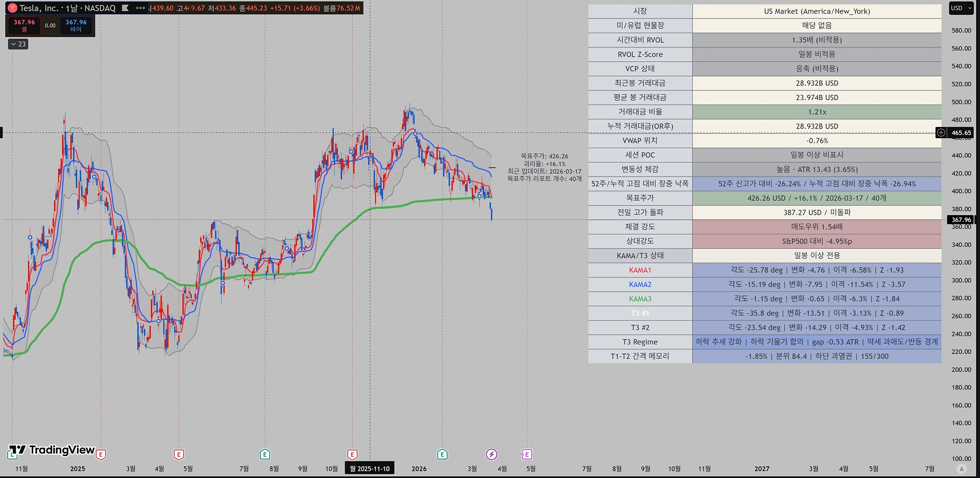Click the 'T3 #2' row label
980x478 pixels.
click(x=640, y=328)
